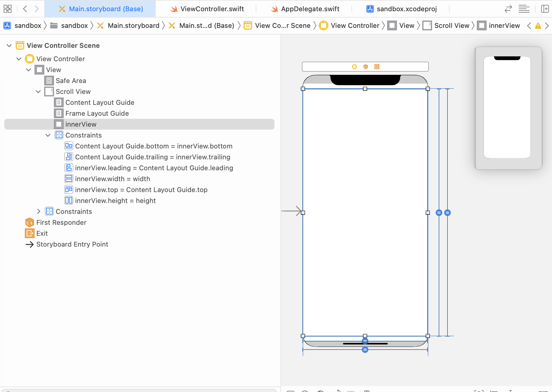Viewport: 552px width, 392px height.
Task: Collapse the Scroll View Constraints list
Action: point(48,135)
